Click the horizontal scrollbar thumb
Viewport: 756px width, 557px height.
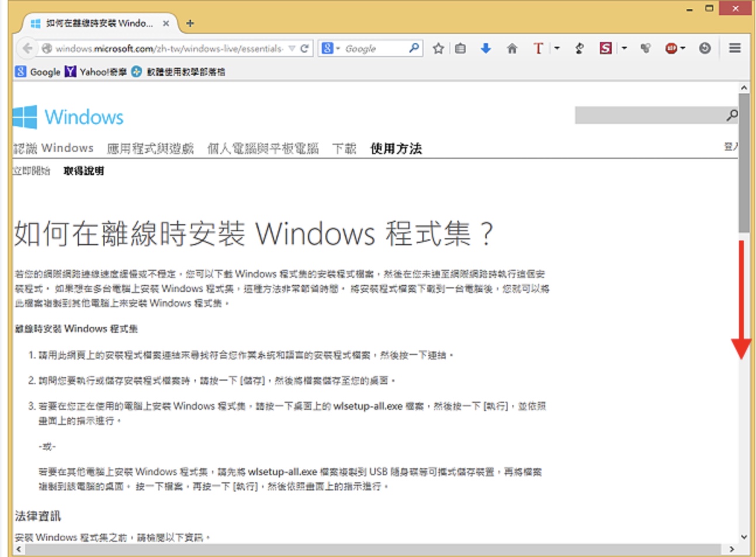373,549
